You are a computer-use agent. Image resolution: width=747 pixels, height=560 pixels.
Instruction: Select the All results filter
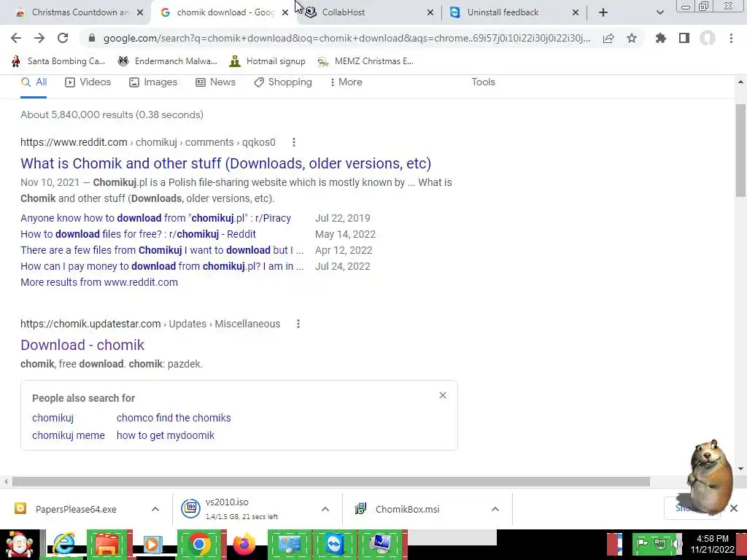[34, 82]
